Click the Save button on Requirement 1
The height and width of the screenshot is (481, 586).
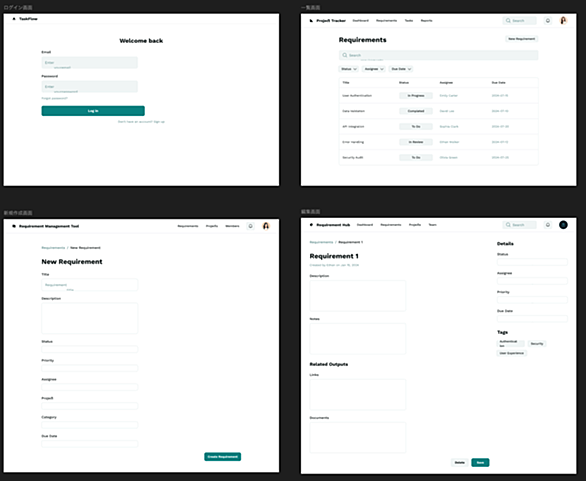tap(480, 463)
